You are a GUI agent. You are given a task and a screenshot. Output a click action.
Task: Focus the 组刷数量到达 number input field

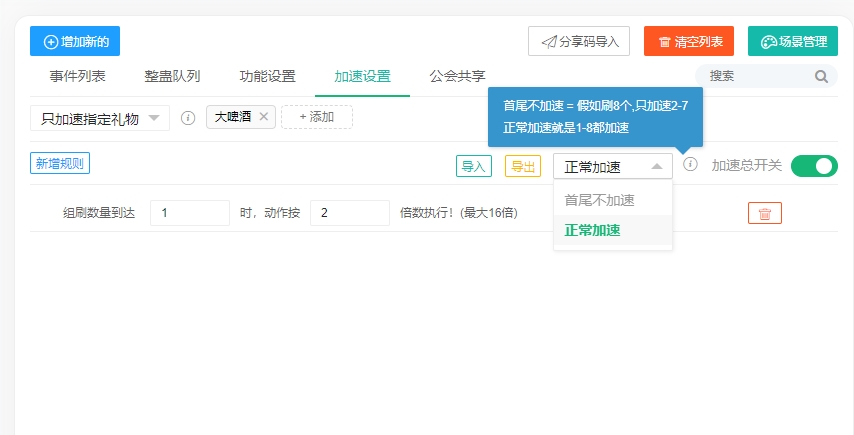click(190, 213)
